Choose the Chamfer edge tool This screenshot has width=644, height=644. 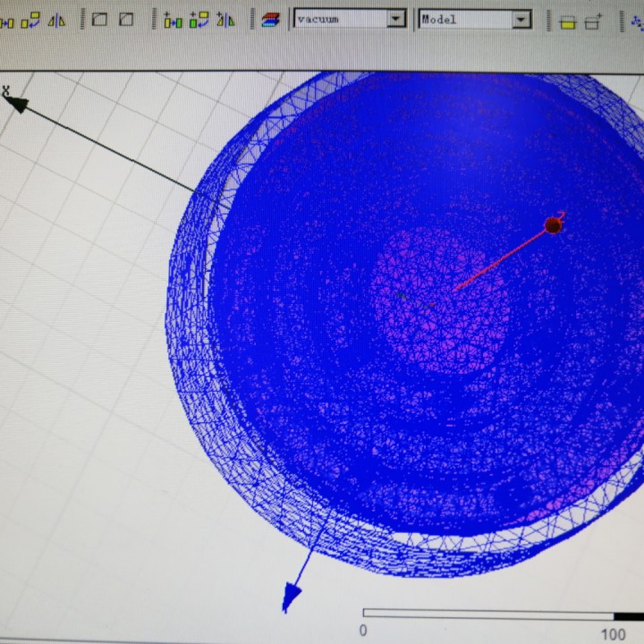click(126, 19)
